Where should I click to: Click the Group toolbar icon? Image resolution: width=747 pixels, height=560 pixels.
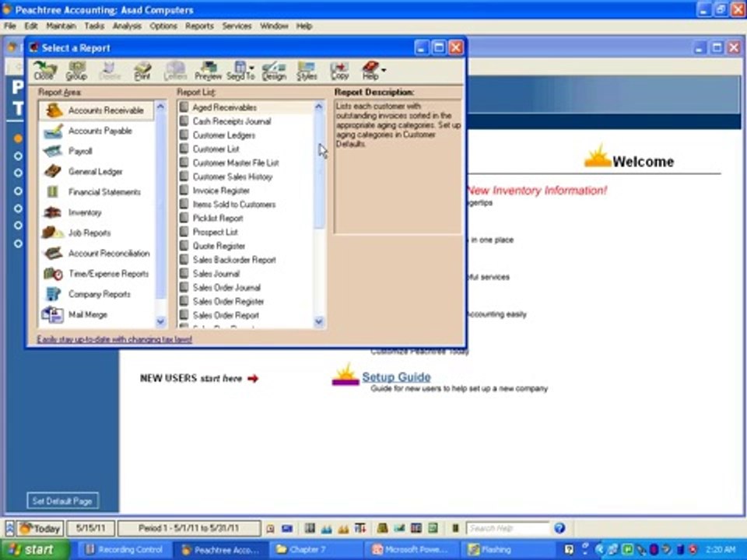coord(76,71)
